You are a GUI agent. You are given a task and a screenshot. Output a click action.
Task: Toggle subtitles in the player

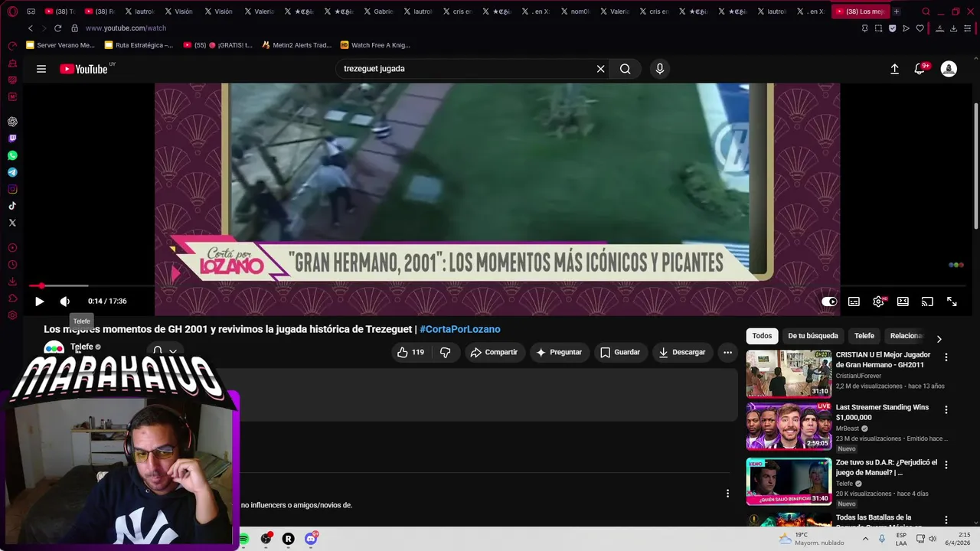coord(854,302)
